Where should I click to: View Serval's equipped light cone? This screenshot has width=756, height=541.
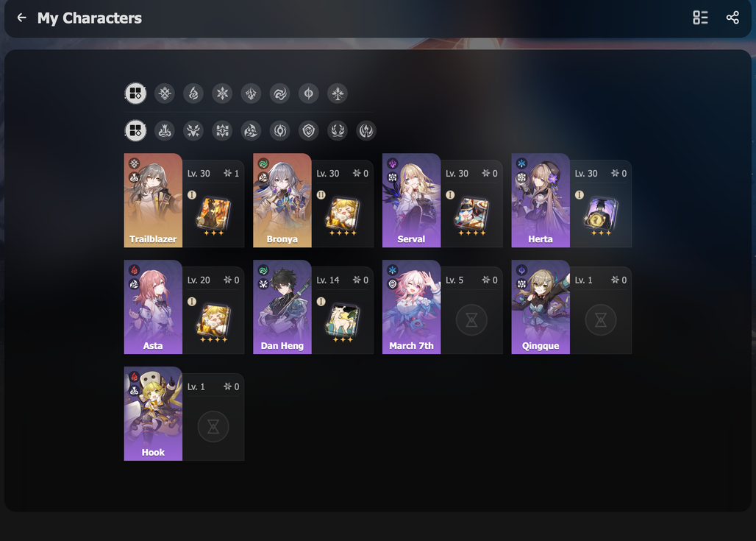(471, 213)
